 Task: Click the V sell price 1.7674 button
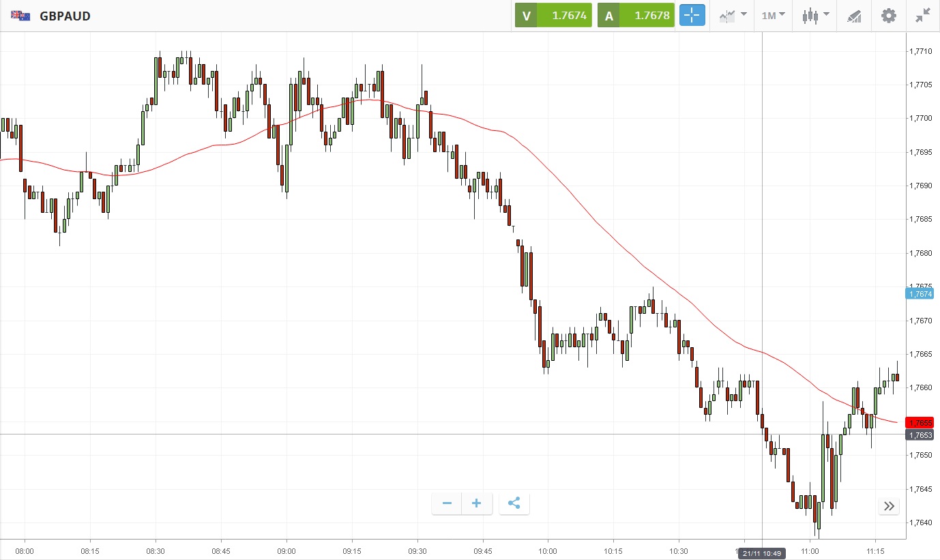(x=553, y=15)
